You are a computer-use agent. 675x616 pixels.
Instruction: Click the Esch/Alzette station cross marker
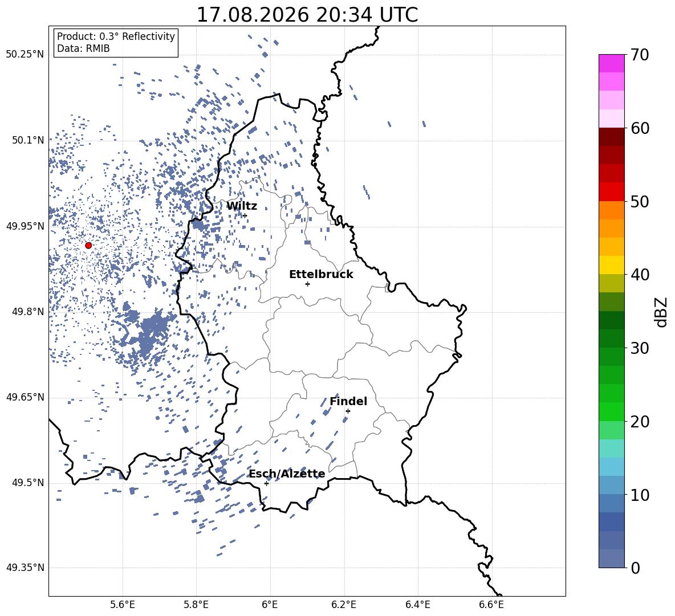click(266, 483)
